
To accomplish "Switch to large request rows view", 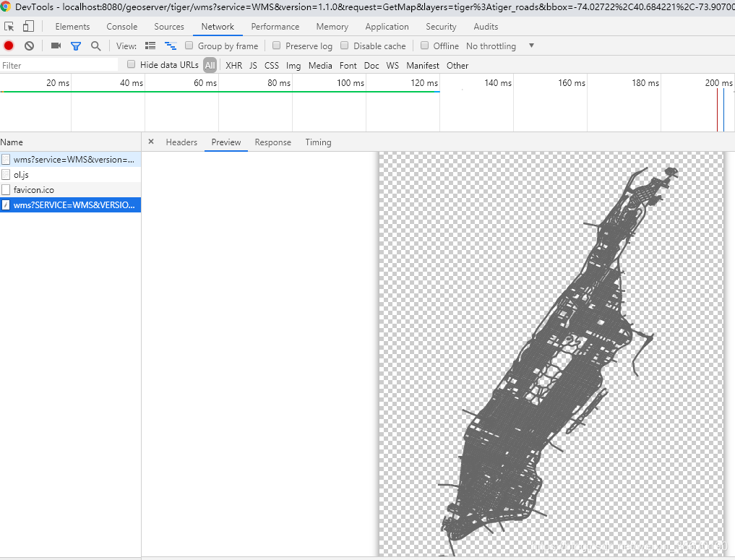I will pos(150,46).
